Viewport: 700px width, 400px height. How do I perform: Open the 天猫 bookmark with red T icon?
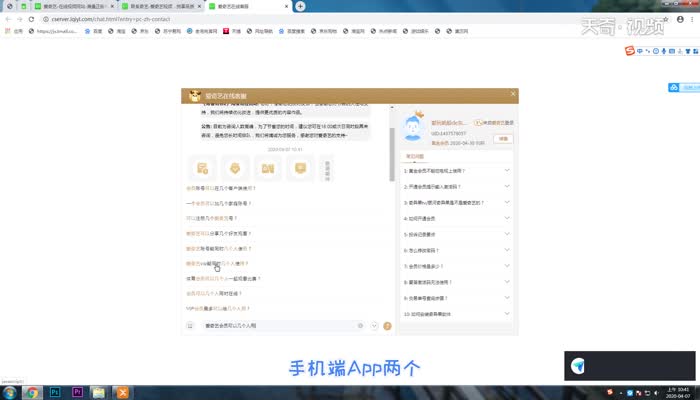pyautogui.click(x=232, y=31)
